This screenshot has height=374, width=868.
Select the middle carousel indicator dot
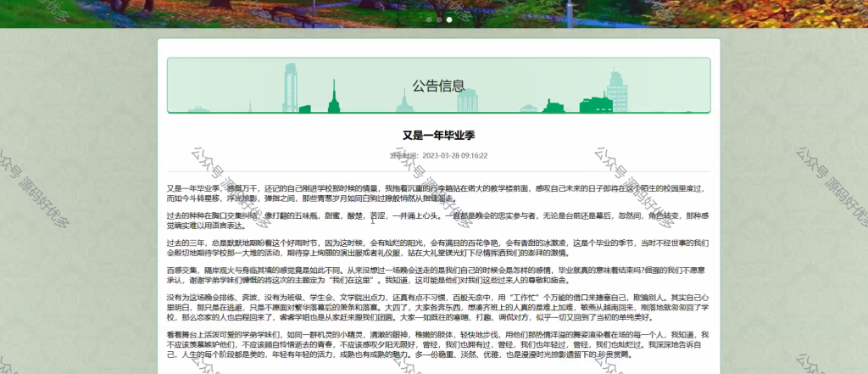[x=439, y=20]
